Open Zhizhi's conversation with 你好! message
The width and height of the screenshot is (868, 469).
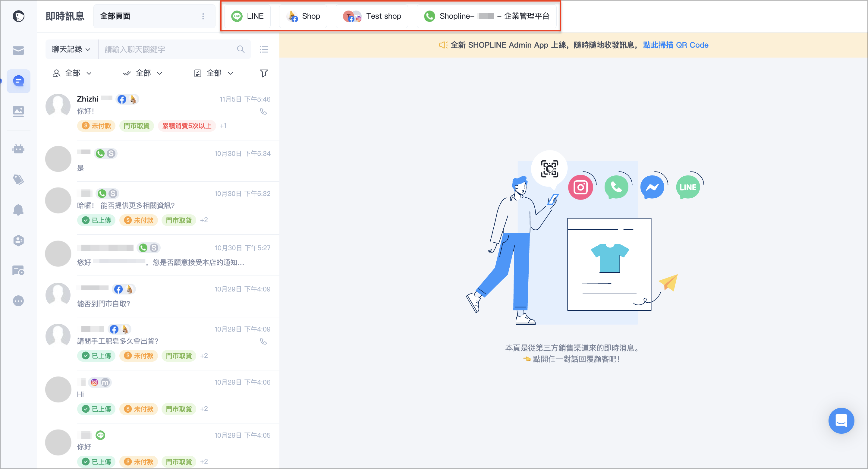[x=162, y=112]
